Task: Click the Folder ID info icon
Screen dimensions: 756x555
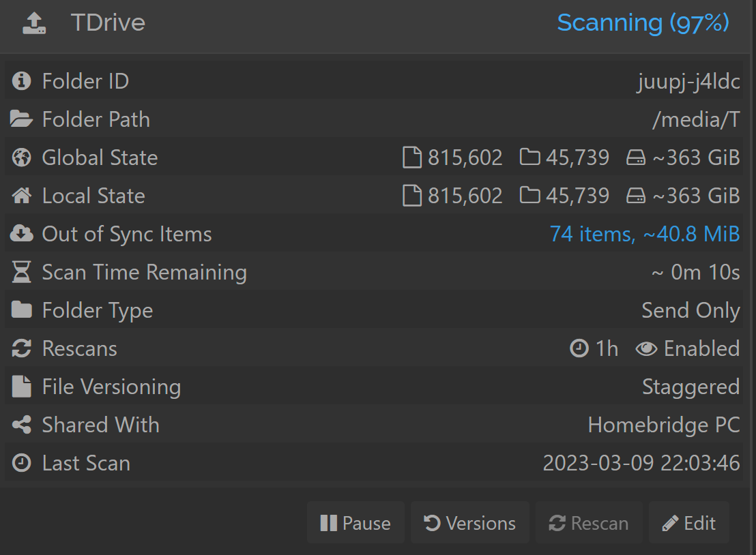Action: pyautogui.click(x=21, y=81)
